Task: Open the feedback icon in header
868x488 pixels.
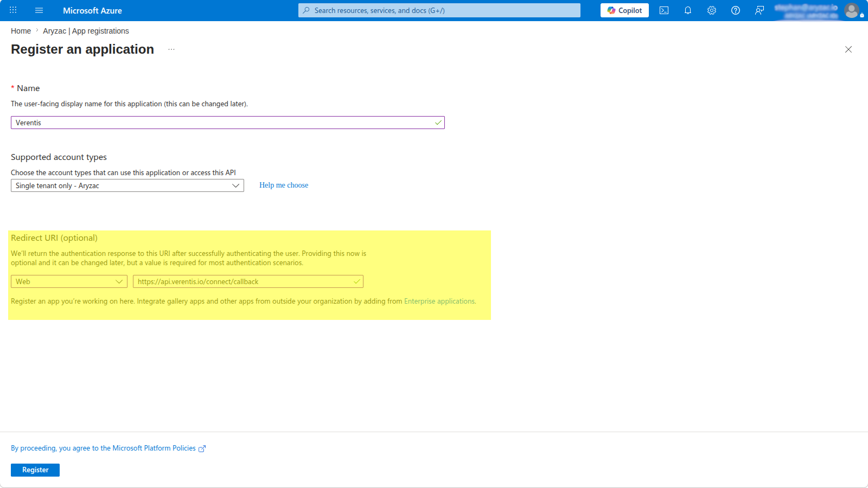Action: [x=759, y=10]
